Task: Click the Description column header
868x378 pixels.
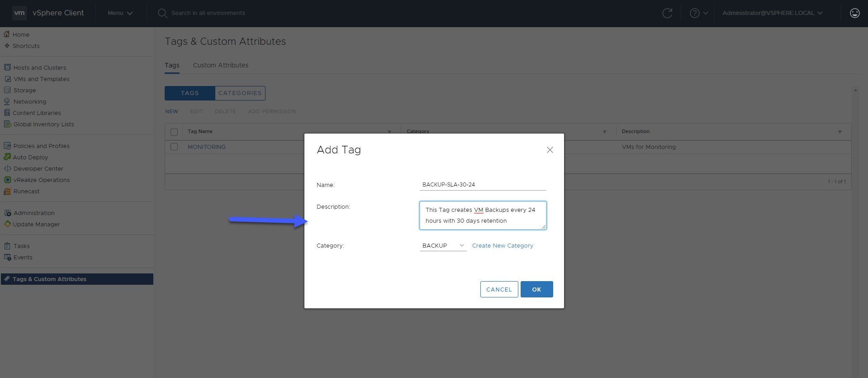Action: pos(636,131)
